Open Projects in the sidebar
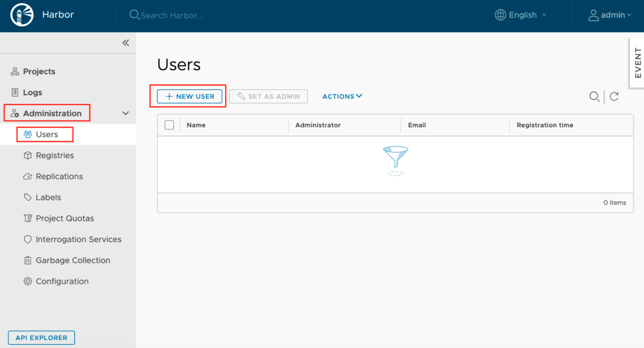Image resolution: width=644 pixels, height=348 pixels. click(39, 71)
